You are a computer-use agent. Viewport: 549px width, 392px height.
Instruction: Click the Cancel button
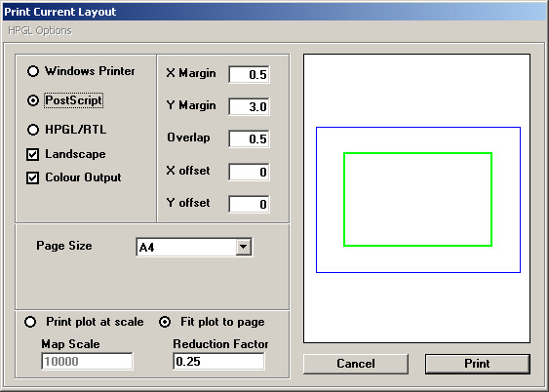[x=356, y=364]
